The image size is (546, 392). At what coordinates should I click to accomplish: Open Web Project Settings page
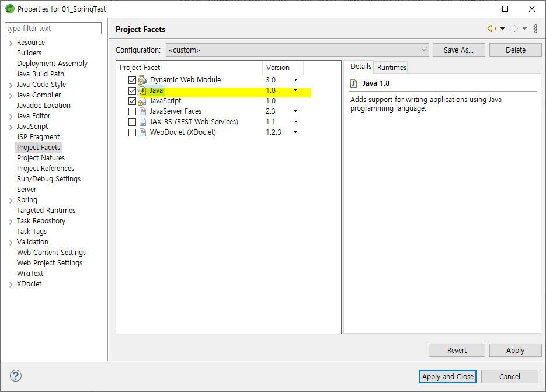point(50,263)
